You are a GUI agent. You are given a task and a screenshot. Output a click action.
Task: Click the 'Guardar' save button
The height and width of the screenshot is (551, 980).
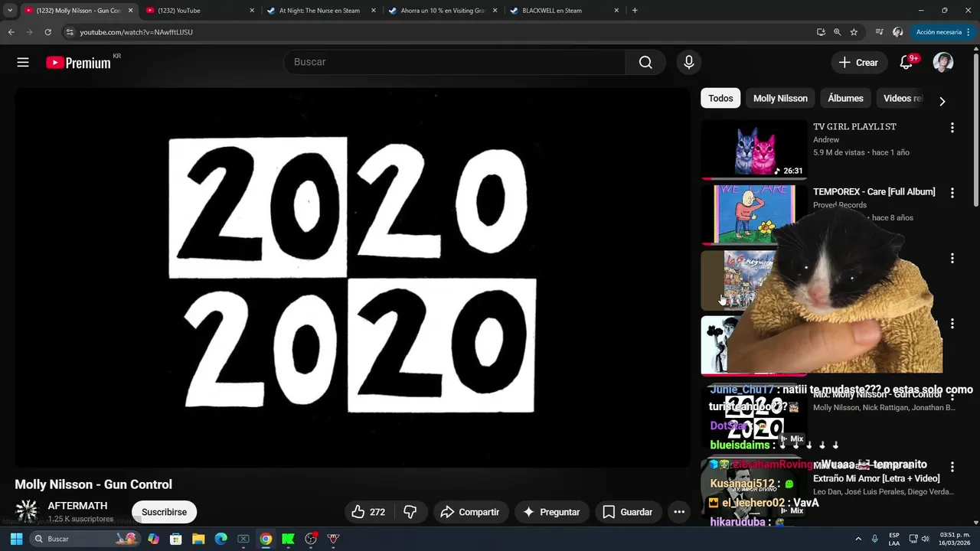628,512
